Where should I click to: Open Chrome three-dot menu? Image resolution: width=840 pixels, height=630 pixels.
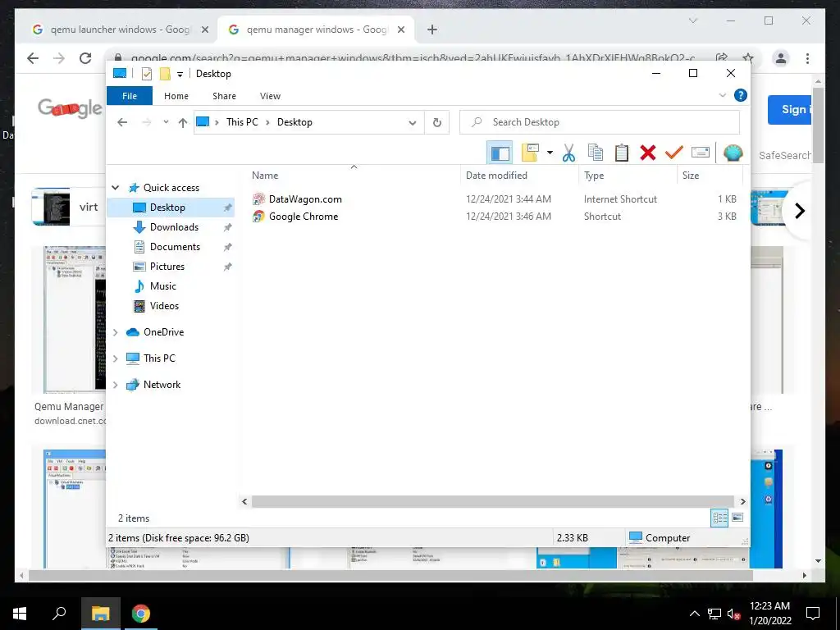pyautogui.click(x=807, y=58)
